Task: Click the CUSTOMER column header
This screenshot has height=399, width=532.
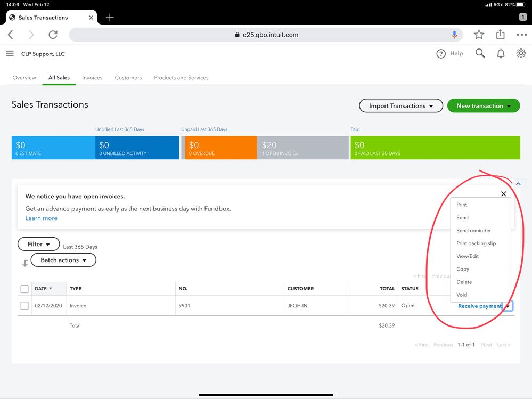Action: (x=300, y=289)
